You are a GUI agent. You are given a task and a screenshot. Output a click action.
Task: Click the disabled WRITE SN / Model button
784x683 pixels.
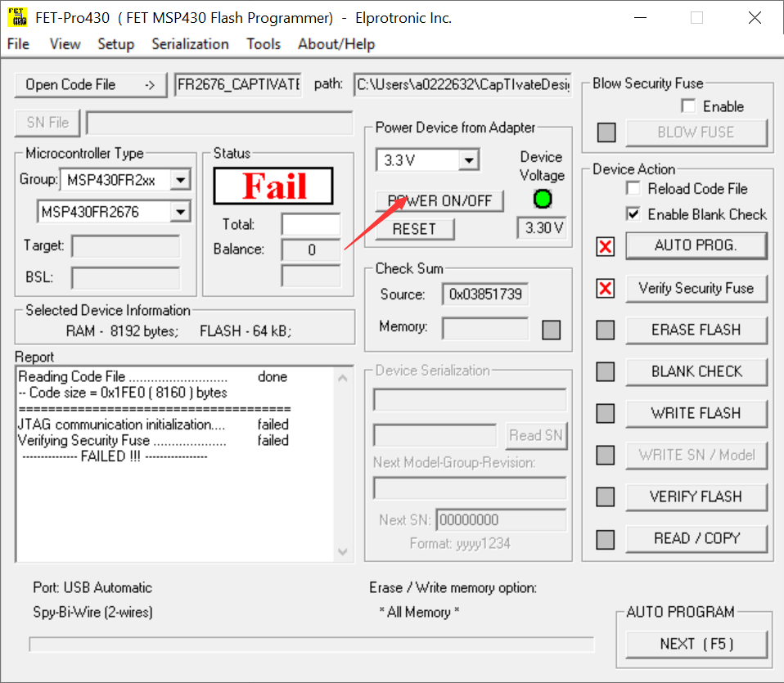pos(696,455)
